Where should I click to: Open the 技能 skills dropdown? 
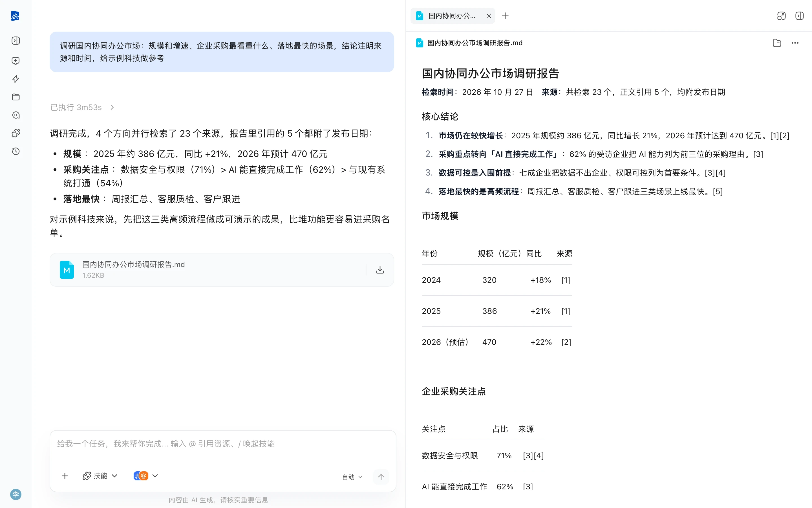click(x=100, y=476)
